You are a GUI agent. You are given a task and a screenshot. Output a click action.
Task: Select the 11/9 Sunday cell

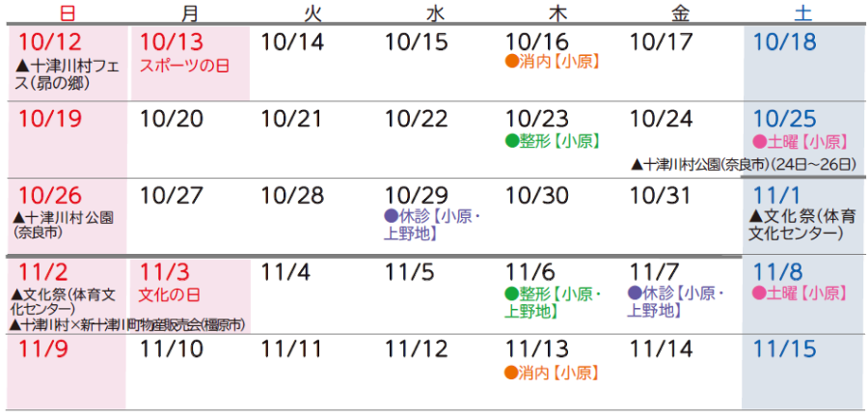tap(66, 372)
